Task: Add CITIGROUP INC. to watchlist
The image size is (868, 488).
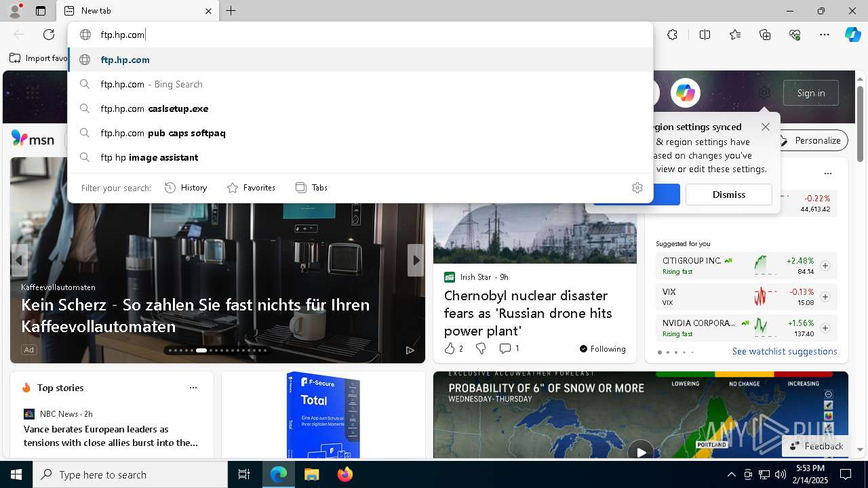Action: (x=825, y=266)
